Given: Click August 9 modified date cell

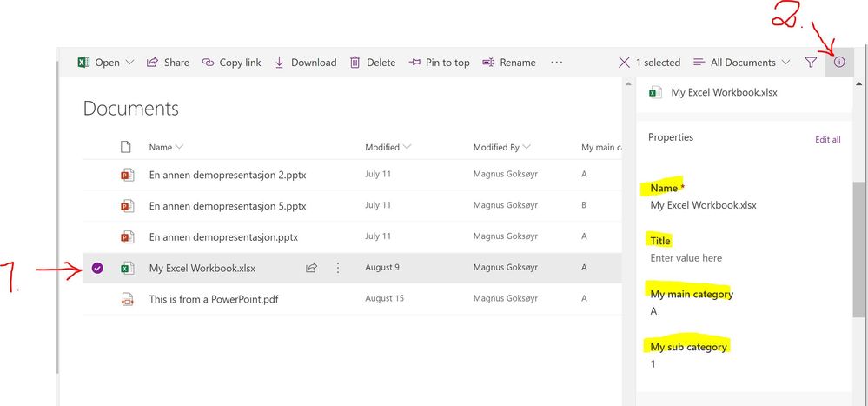Looking at the screenshot, I should (382, 268).
